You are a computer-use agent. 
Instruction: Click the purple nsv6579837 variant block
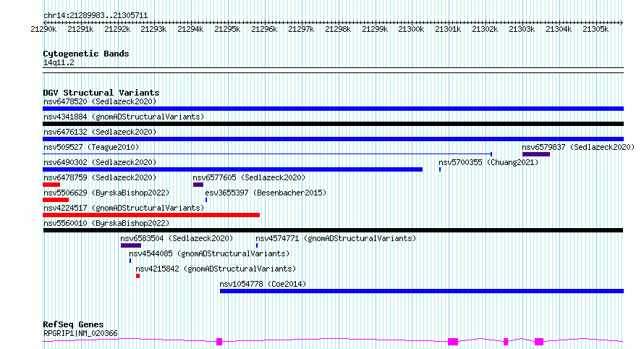(x=536, y=154)
